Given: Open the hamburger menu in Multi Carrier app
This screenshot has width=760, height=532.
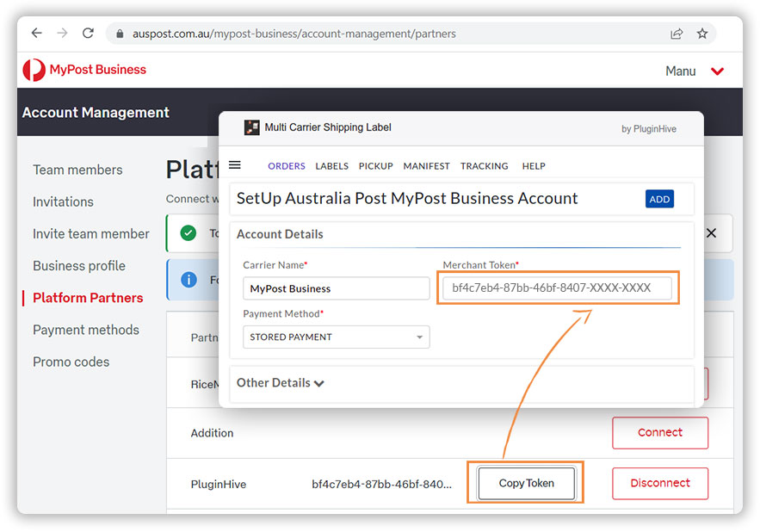Looking at the screenshot, I should tap(235, 165).
